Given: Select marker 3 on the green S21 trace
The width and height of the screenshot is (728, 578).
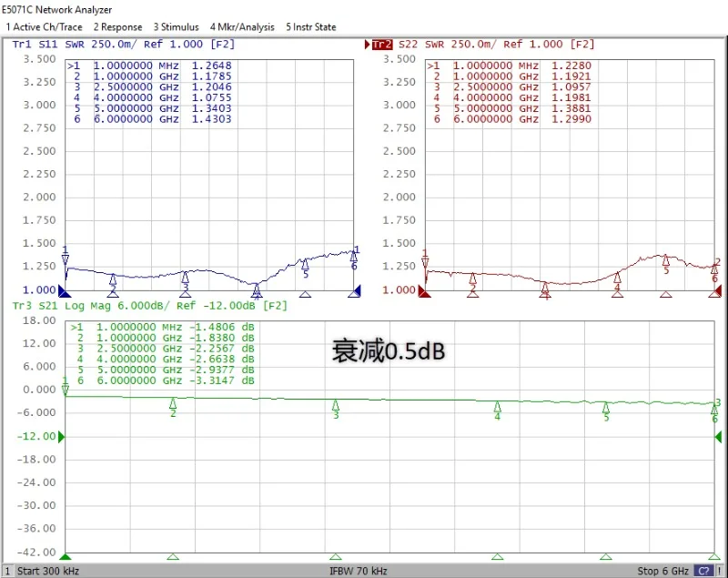Looking at the screenshot, I should (x=336, y=407).
